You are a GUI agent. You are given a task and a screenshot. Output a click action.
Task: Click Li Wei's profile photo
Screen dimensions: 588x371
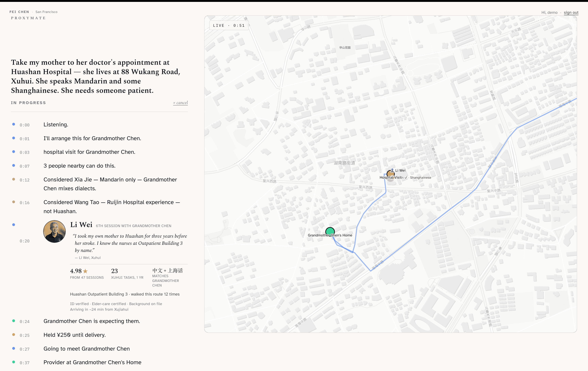54,231
